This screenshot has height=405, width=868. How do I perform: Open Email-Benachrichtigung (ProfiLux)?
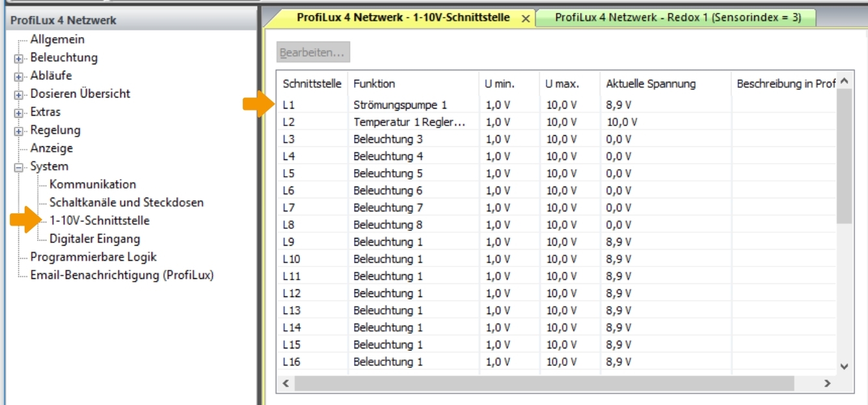click(122, 276)
